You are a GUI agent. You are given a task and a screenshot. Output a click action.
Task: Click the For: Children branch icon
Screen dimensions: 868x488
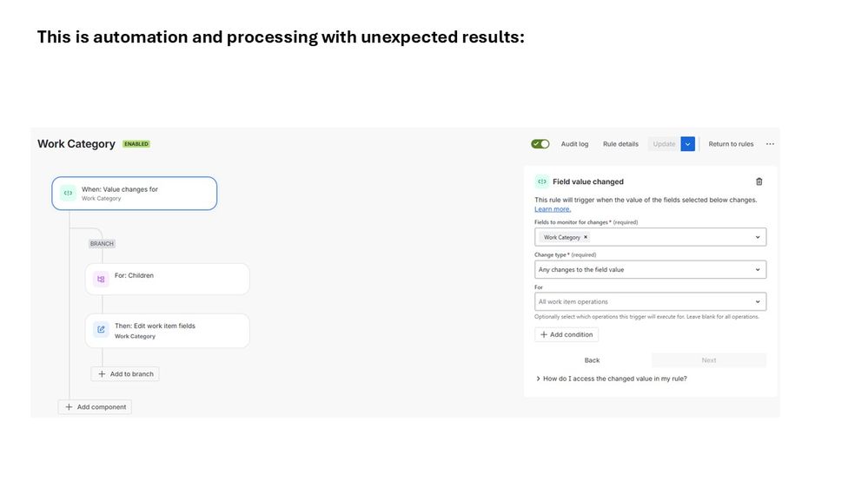point(101,279)
